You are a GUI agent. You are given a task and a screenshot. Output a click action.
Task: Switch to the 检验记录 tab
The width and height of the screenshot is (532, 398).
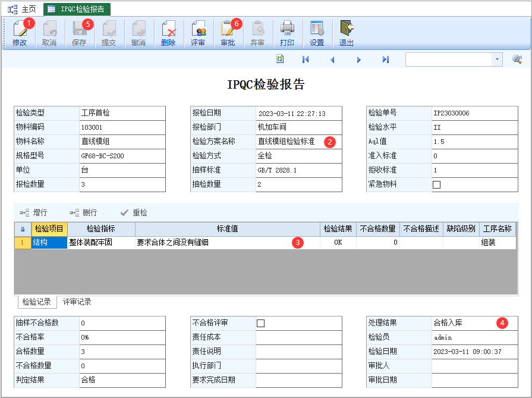tap(37, 302)
